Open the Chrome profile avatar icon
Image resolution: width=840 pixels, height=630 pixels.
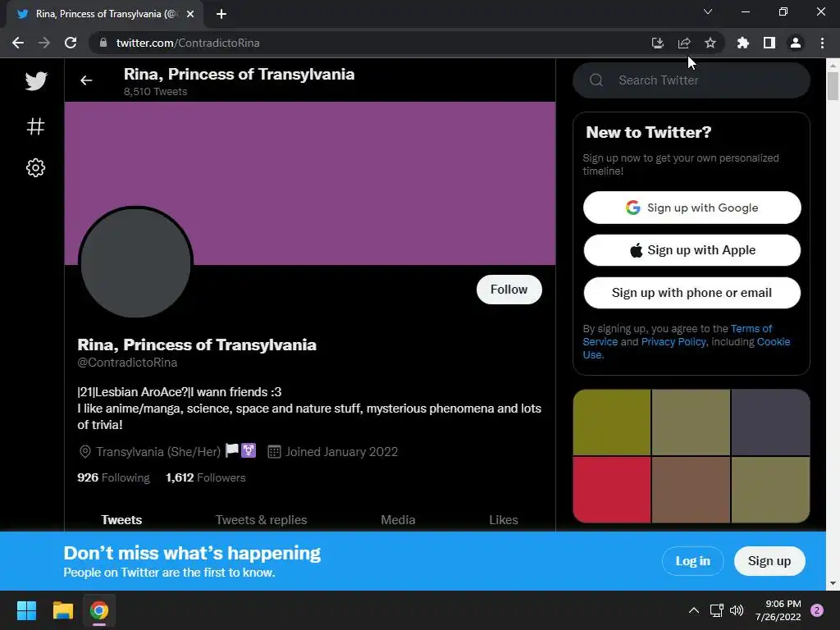pos(796,43)
